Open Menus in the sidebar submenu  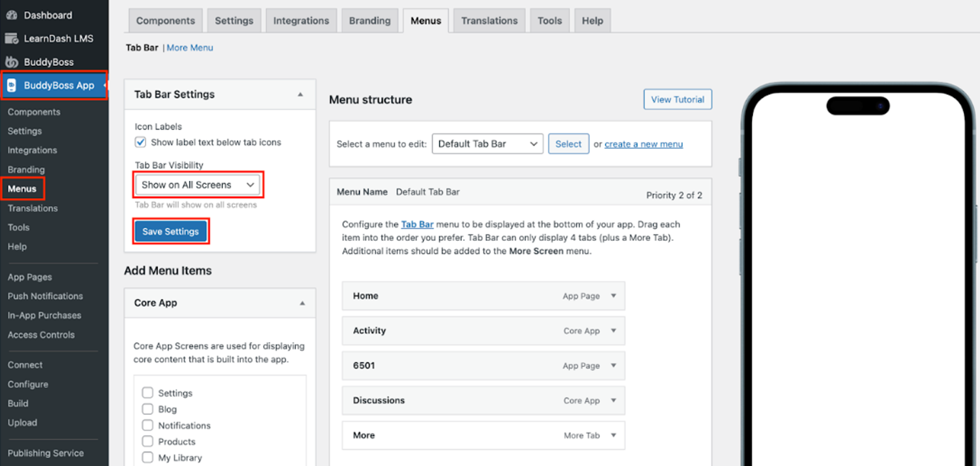pos(22,188)
